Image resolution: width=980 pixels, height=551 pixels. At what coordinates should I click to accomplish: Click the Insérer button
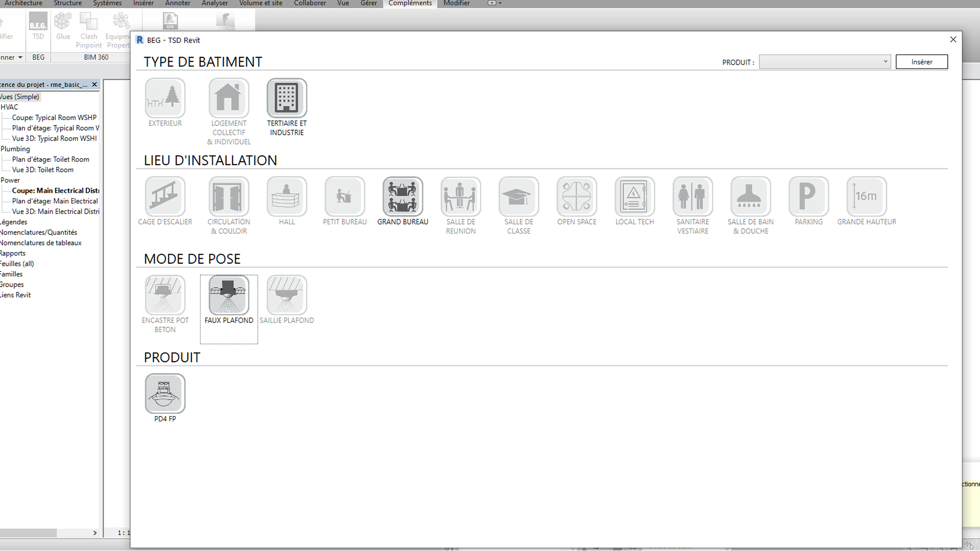921,62
